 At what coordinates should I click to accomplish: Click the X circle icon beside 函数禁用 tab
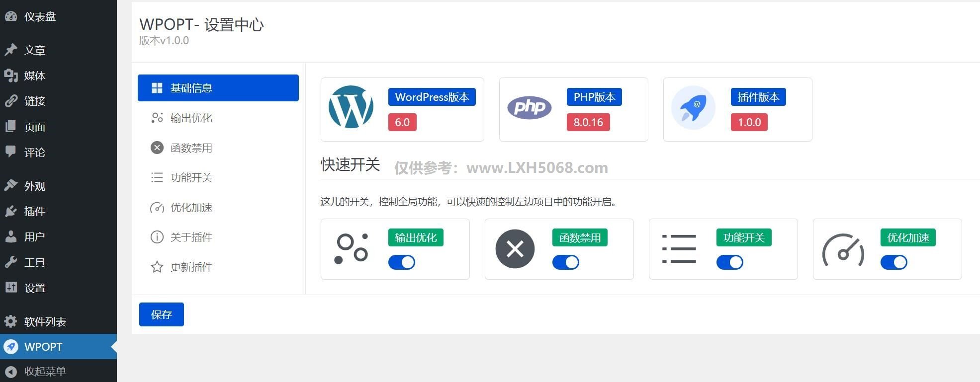point(157,148)
